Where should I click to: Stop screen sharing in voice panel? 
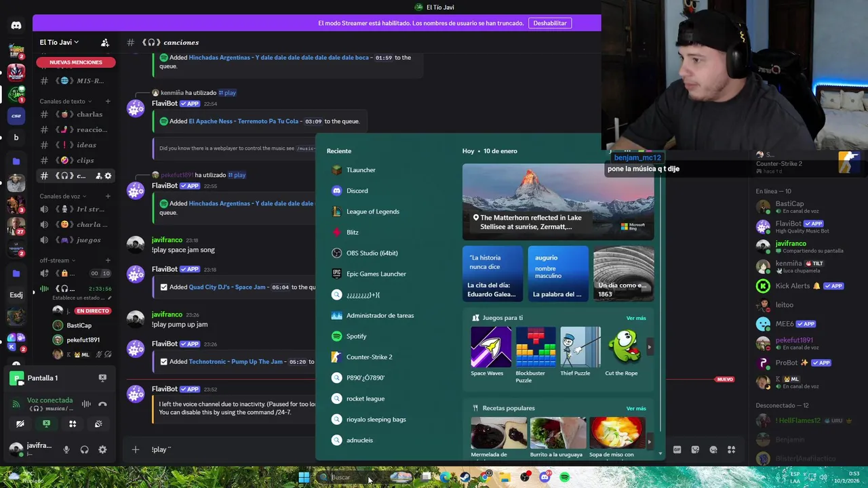coord(46,424)
